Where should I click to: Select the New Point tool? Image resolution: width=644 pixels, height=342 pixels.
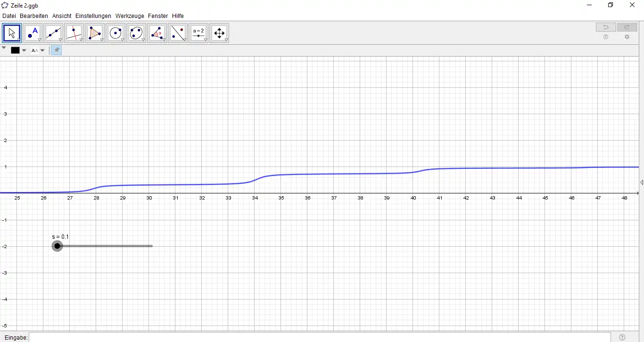pyautogui.click(x=33, y=33)
